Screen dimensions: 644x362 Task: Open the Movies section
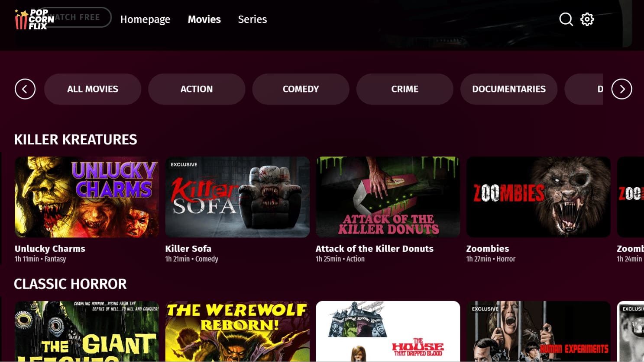point(204,19)
